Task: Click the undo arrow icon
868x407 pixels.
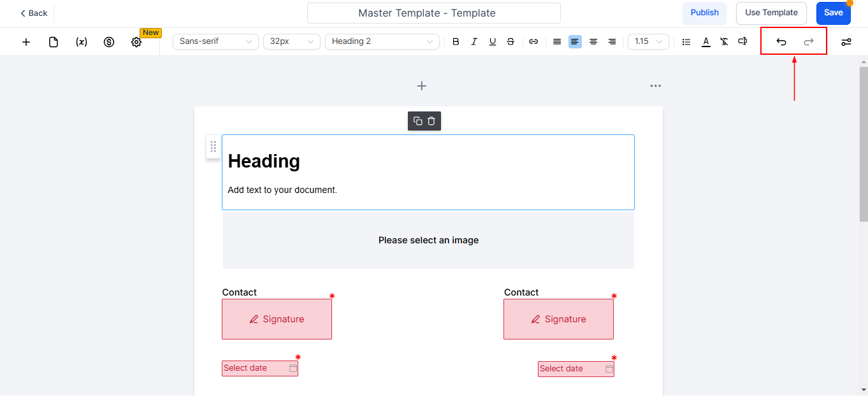Action: (781, 42)
